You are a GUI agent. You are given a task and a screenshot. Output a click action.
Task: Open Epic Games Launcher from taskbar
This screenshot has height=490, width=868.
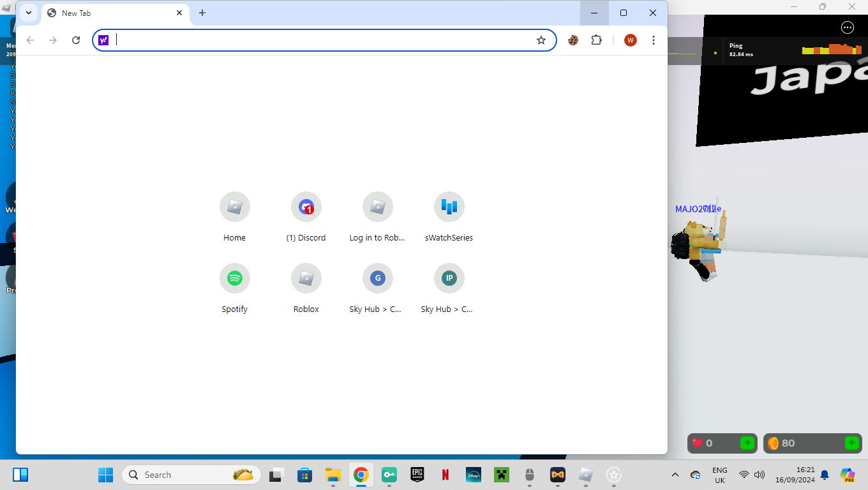click(417, 475)
